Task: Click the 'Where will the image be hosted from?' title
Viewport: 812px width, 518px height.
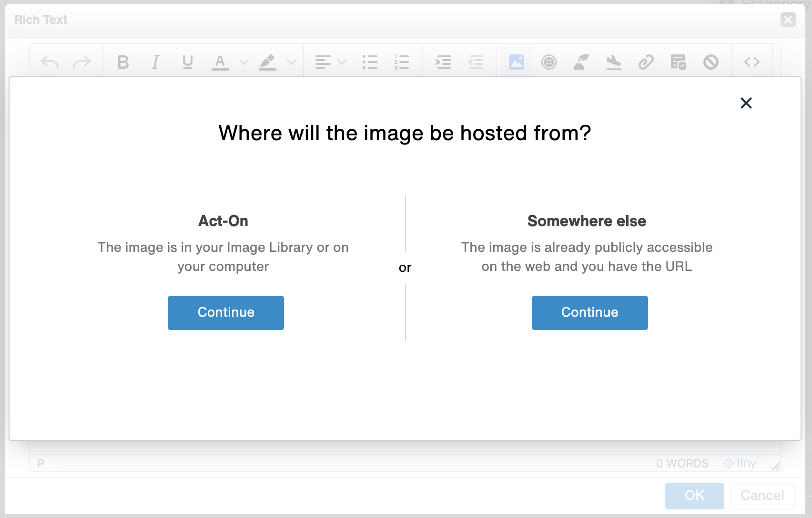Action: pyautogui.click(x=405, y=133)
